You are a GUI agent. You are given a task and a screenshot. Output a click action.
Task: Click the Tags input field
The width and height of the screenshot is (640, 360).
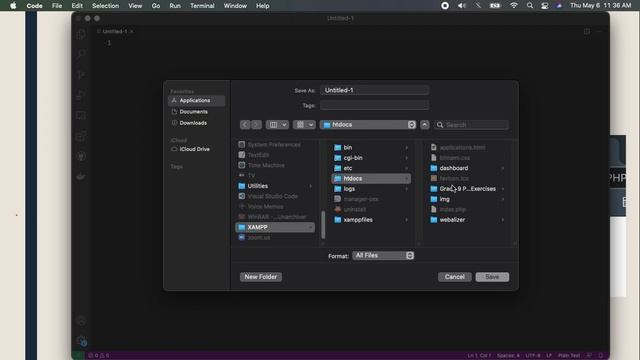374,105
